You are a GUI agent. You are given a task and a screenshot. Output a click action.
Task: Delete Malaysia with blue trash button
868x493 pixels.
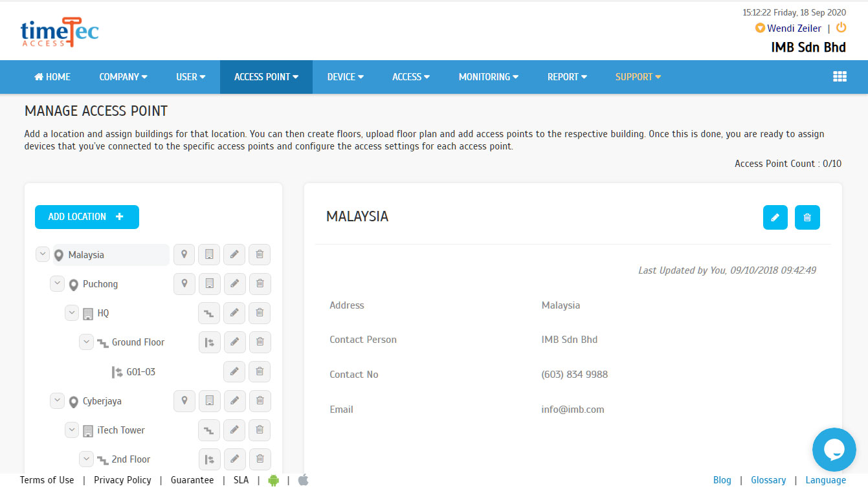coord(807,217)
